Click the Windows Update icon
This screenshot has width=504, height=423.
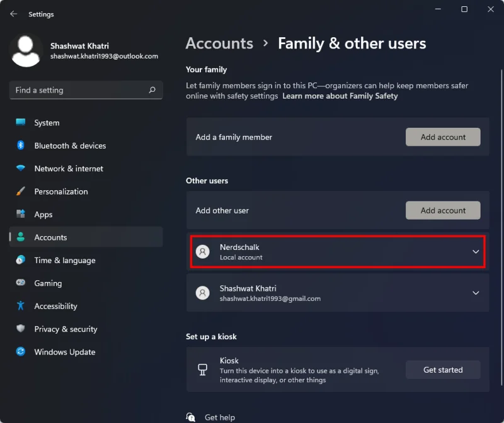pos(20,352)
